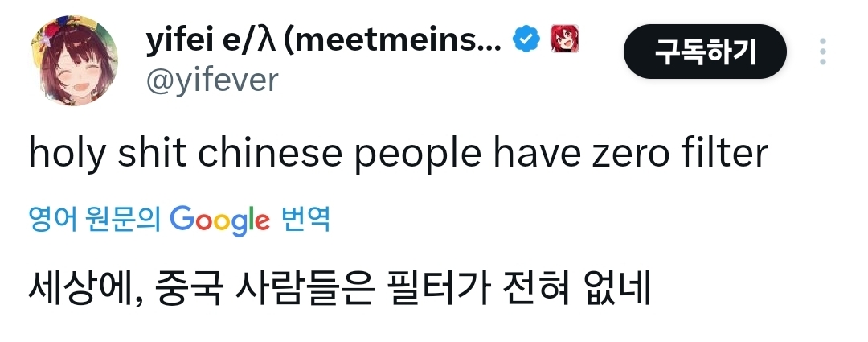Open the tweet's three-dot more options menu
The image size is (868, 342).
(822, 52)
